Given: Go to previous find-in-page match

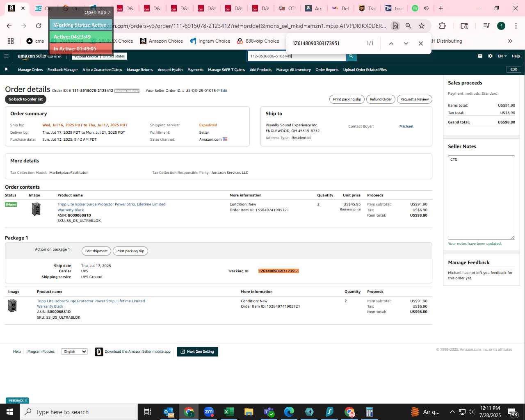Looking at the screenshot, I should click(x=391, y=43).
